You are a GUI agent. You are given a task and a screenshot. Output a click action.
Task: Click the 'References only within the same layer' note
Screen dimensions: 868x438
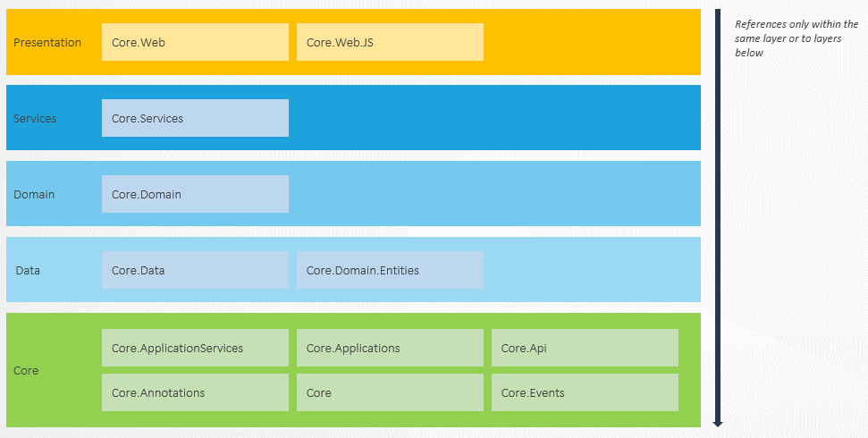(796, 38)
